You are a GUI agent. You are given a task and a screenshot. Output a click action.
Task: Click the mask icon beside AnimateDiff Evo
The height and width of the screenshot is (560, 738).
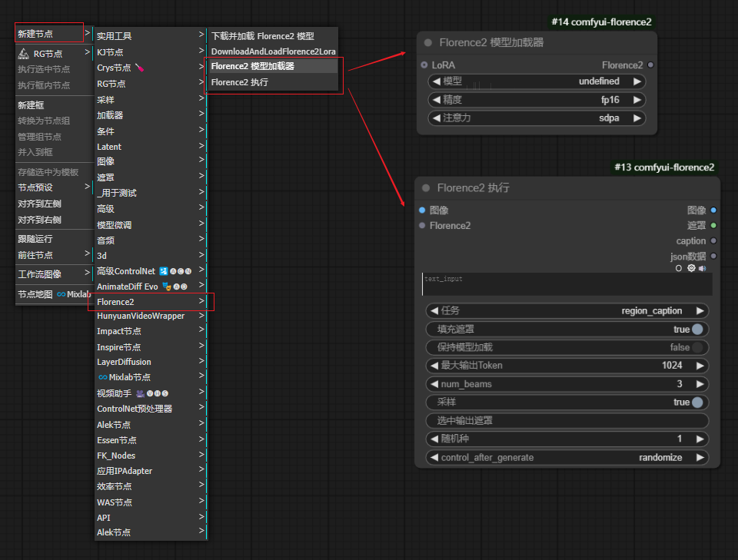tap(166, 287)
